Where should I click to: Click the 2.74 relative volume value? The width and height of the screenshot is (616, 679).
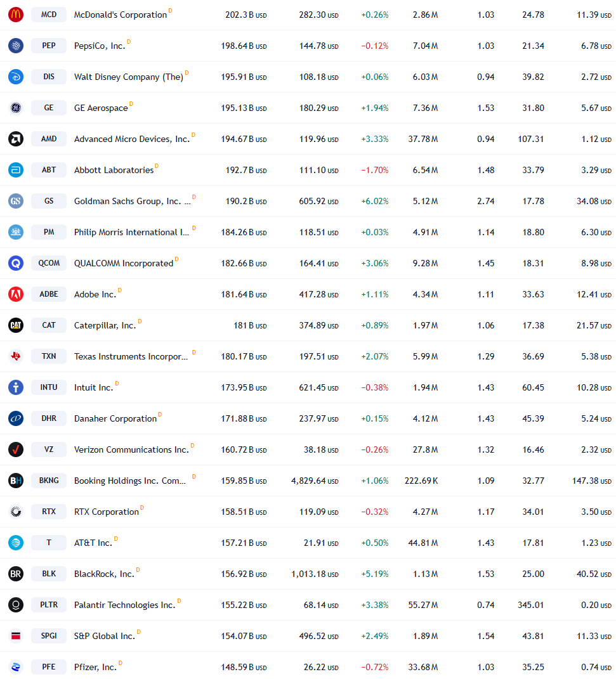(x=485, y=202)
